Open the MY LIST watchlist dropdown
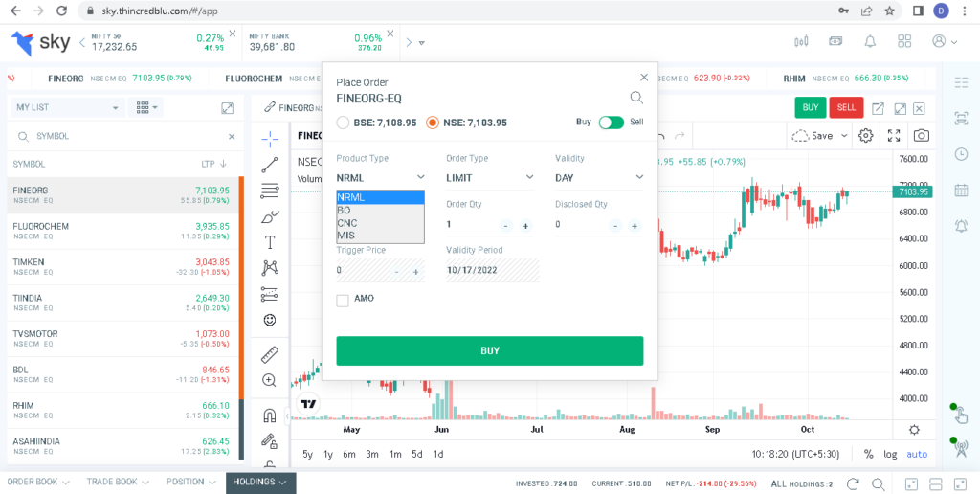The height and width of the screenshot is (494, 980). (x=68, y=107)
